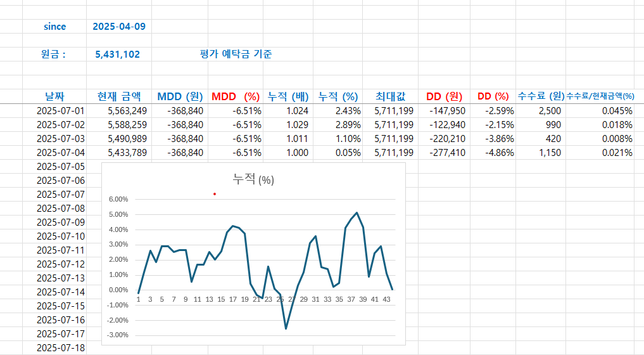Click the 날짜 column header
644x355 pixels.
click(54, 96)
